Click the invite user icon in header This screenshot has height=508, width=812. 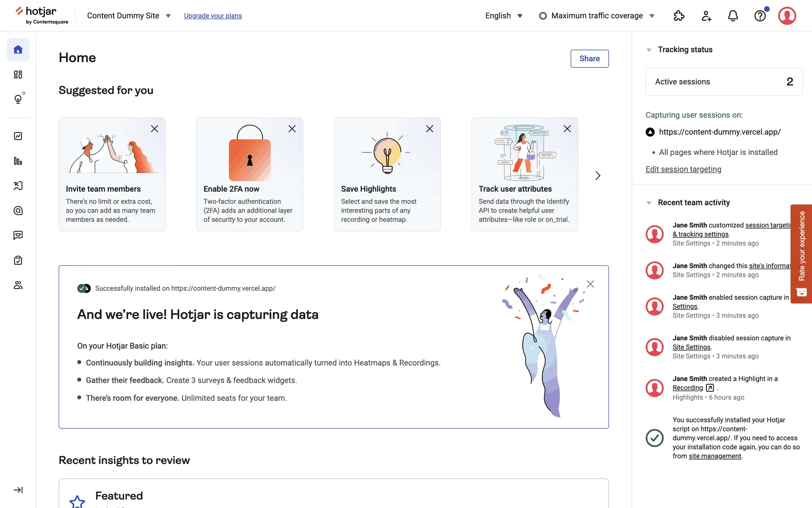706,16
